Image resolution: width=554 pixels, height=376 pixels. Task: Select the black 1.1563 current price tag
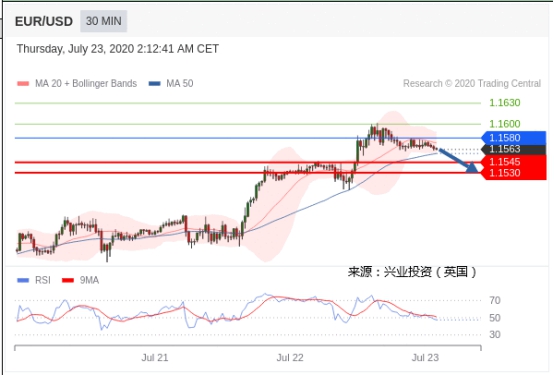pos(514,149)
